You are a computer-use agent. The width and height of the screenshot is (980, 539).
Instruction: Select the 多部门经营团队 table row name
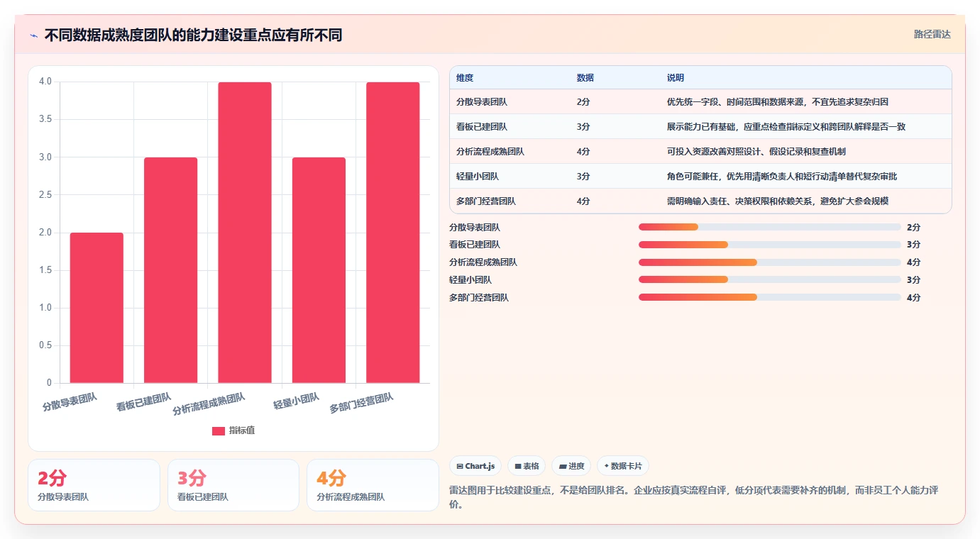point(486,201)
